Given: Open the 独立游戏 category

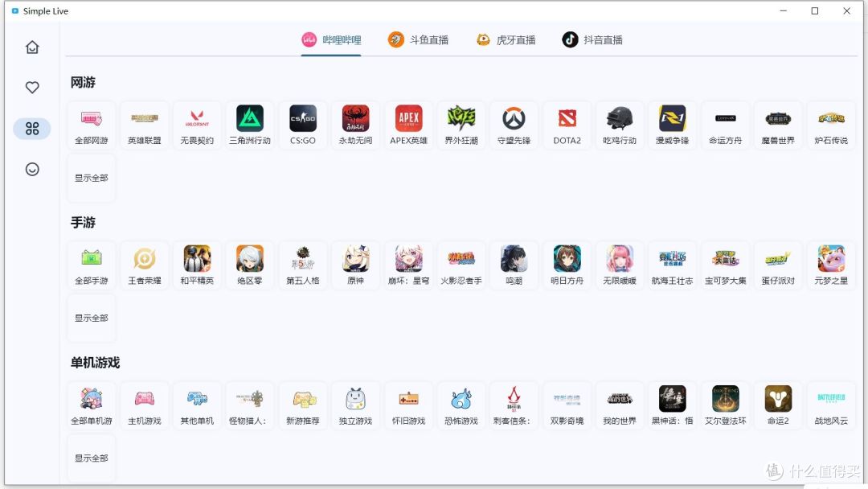Looking at the screenshot, I should point(355,405).
